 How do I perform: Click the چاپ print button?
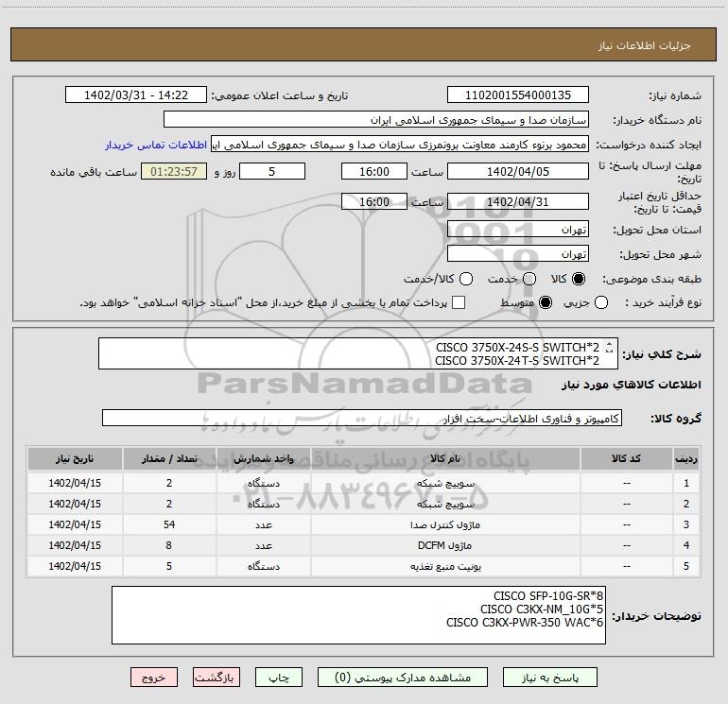pyautogui.click(x=279, y=678)
